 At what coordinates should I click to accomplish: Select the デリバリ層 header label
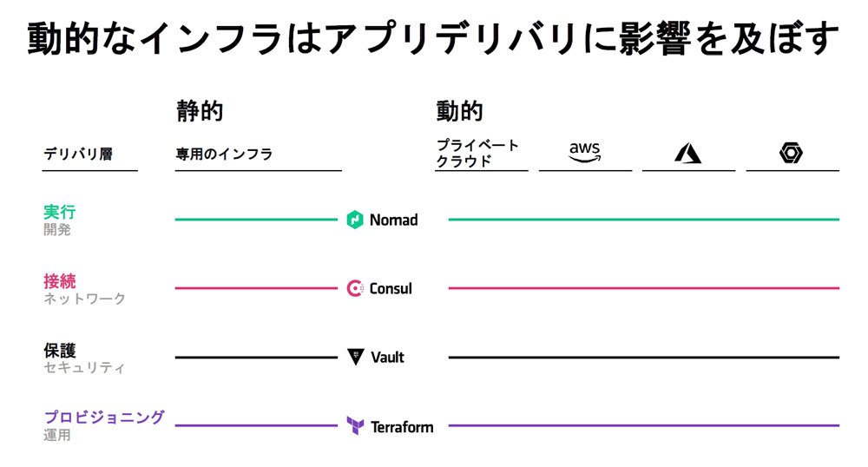coord(78,155)
